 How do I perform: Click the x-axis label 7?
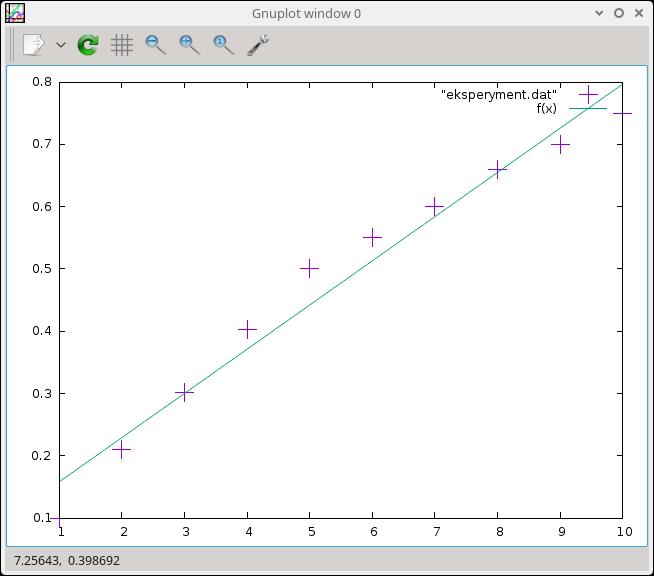(436, 532)
